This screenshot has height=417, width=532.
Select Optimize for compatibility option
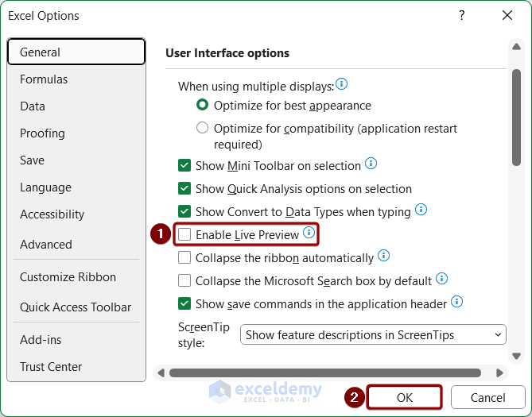coord(202,128)
